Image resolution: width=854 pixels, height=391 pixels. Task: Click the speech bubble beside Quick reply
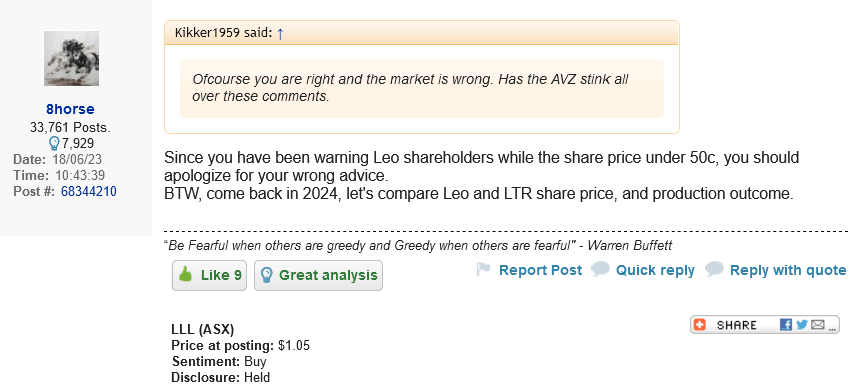(x=600, y=270)
